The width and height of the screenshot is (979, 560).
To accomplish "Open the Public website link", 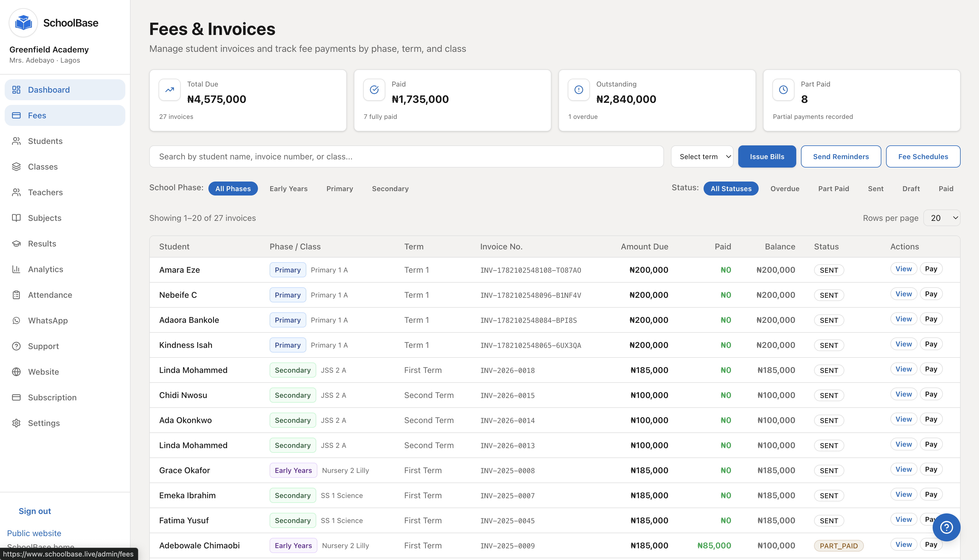I will (34, 533).
